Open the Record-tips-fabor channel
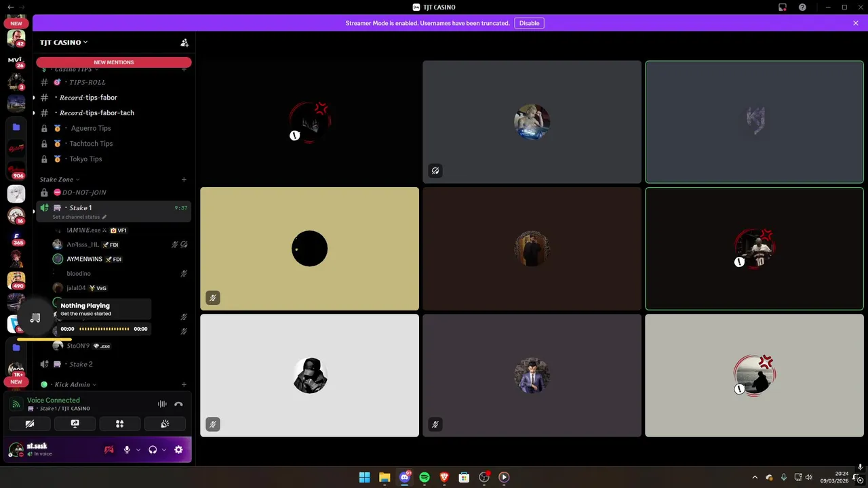868x488 pixels. coord(113,98)
